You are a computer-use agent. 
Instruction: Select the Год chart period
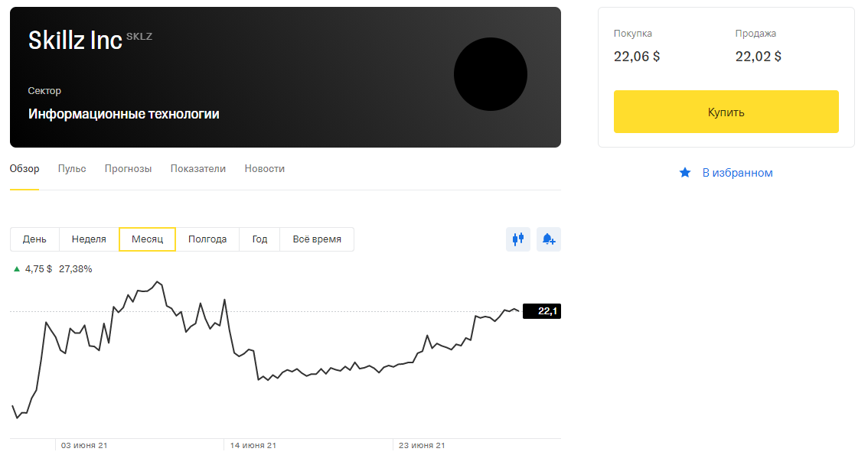259,239
